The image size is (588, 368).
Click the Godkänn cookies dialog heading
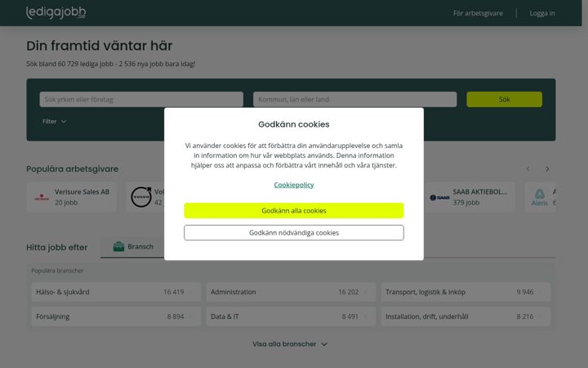[294, 124]
